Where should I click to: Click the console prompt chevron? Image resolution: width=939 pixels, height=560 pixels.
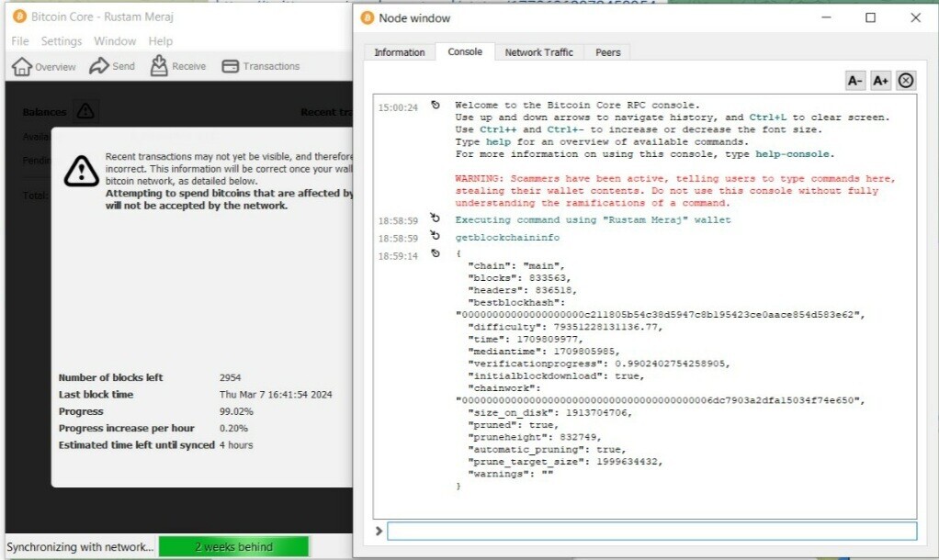(379, 531)
